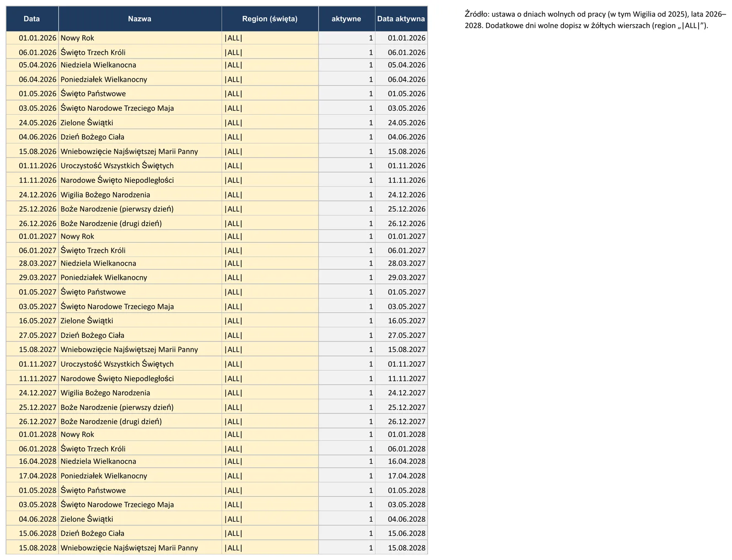Select Data cell 15.06.2028
This screenshot has height=560, width=732.
tap(32, 533)
